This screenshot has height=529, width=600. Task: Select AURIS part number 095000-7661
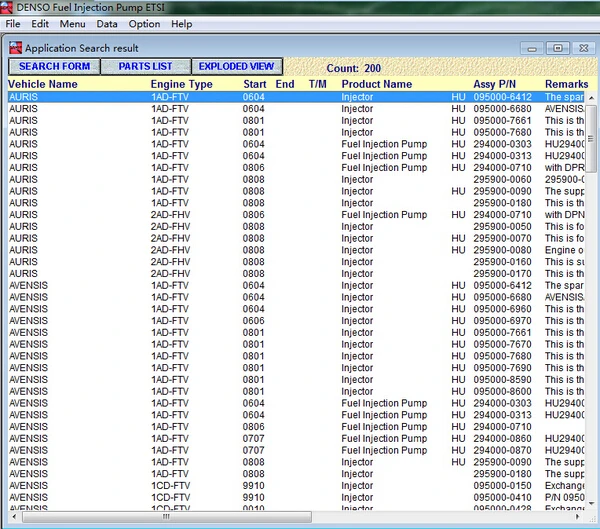click(x=502, y=121)
